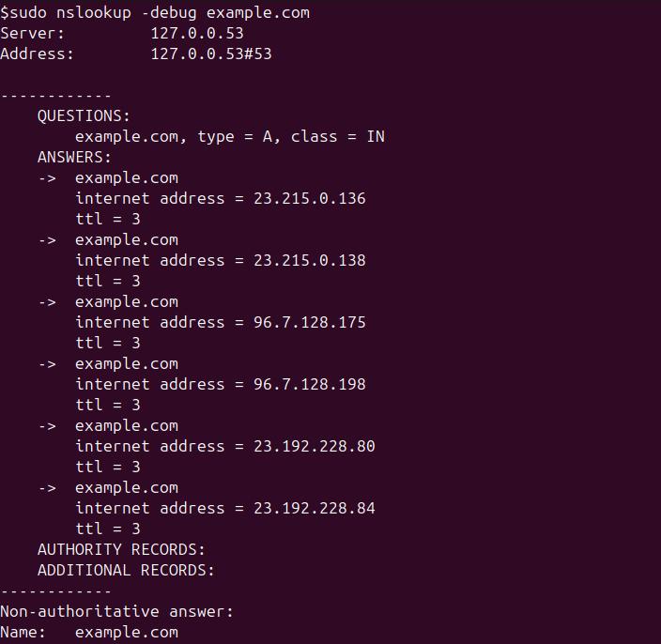Screen dimensions: 661x644
Task: Click the IP address 96.7.128.175
Action: [x=310, y=323]
